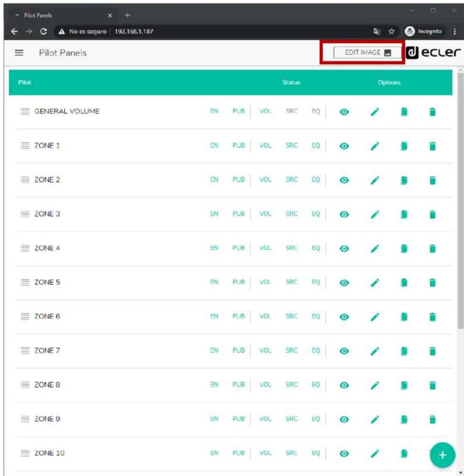Duplicate the ZONE 2 panel
This screenshot has width=464, height=476.
(x=404, y=180)
